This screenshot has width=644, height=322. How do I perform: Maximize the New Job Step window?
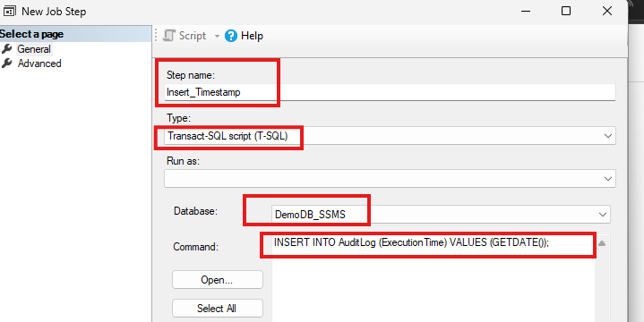(566, 11)
